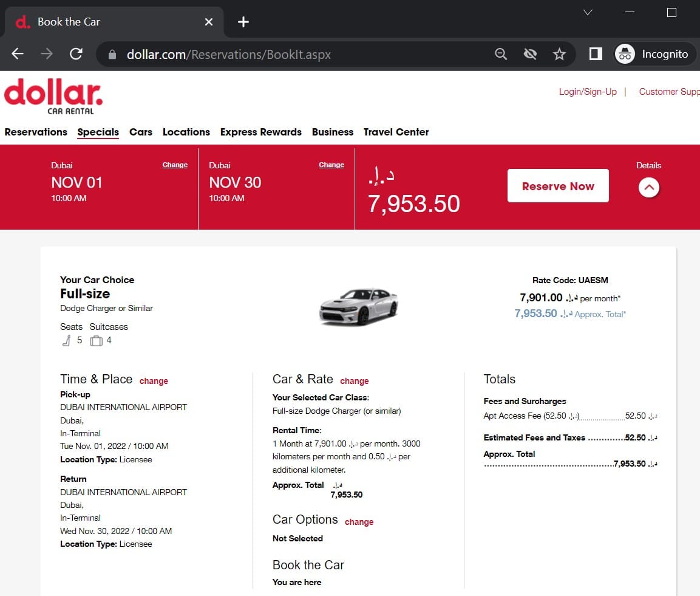Bookmark this page with the star icon
The width and height of the screenshot is (700, 596).
(559, 54)
